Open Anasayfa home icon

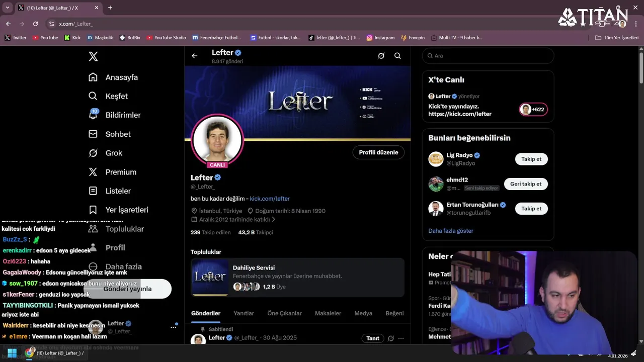click(93, 77)
